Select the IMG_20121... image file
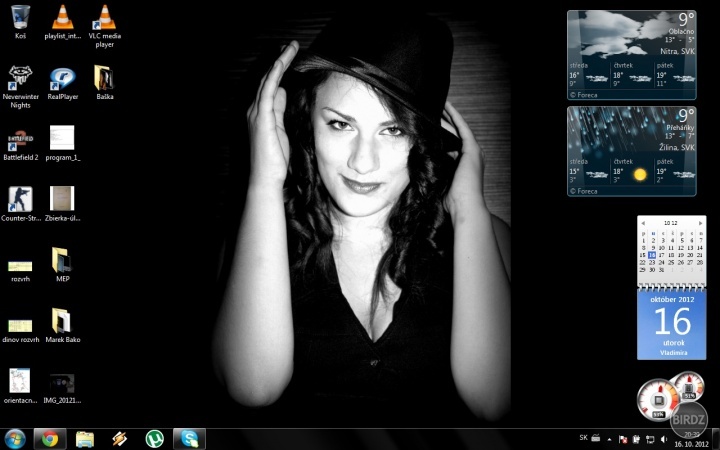Image resolution: width=720 pixels, height=450 pixels. coord(62,388)
